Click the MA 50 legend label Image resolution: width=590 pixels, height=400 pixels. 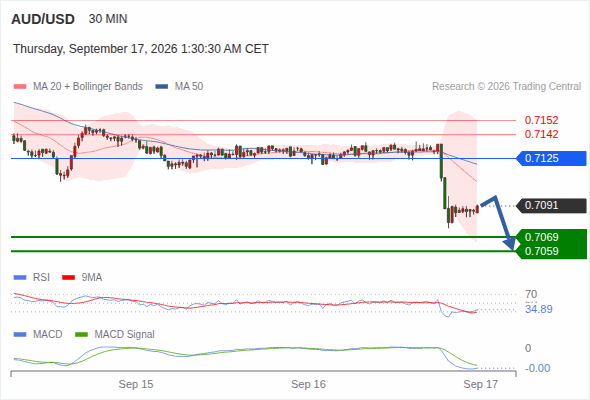point(189,87)
